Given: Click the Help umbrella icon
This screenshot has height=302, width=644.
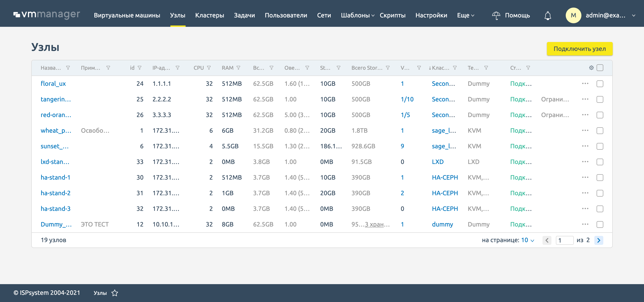Looking at the screenshot, I should tap(496, 15).
